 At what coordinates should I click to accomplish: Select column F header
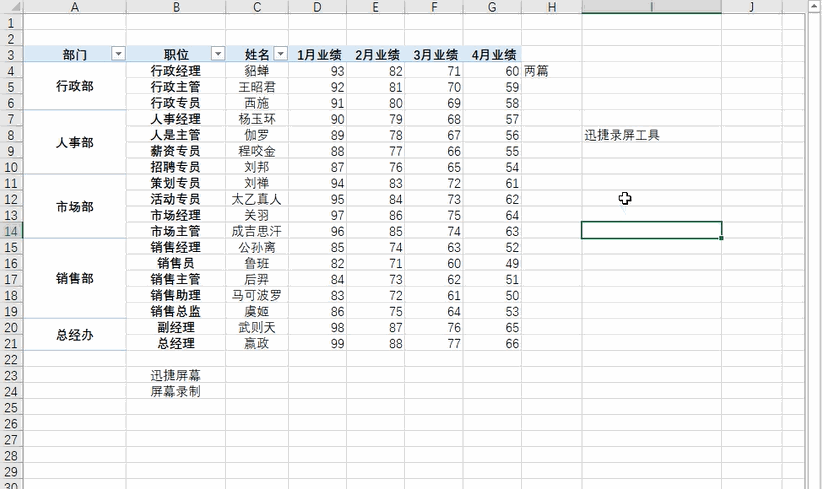coord(434,7)
